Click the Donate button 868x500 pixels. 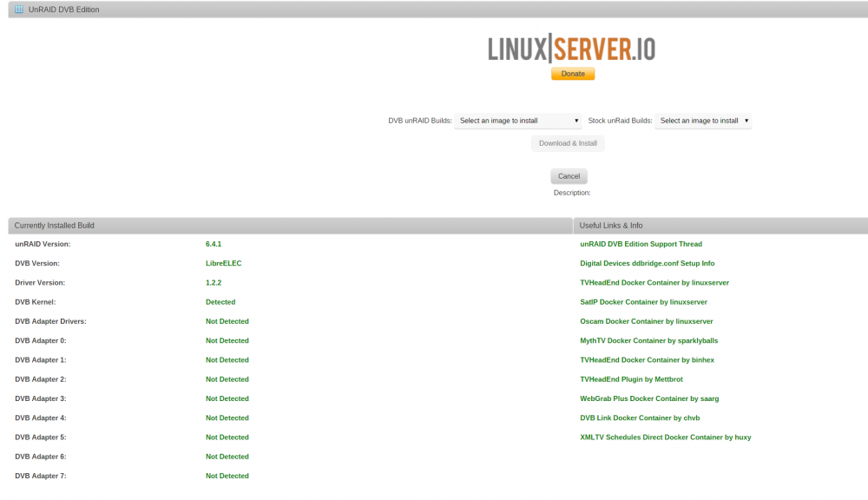tap(573, 74)
